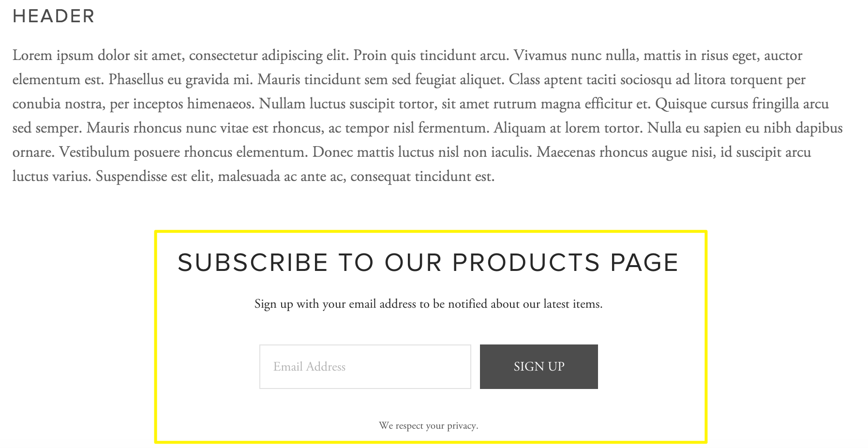Click the word 'PRODUCTS' in the subscribe heading
The height and width of the screenshot is (448, 868).
point(526,263)
